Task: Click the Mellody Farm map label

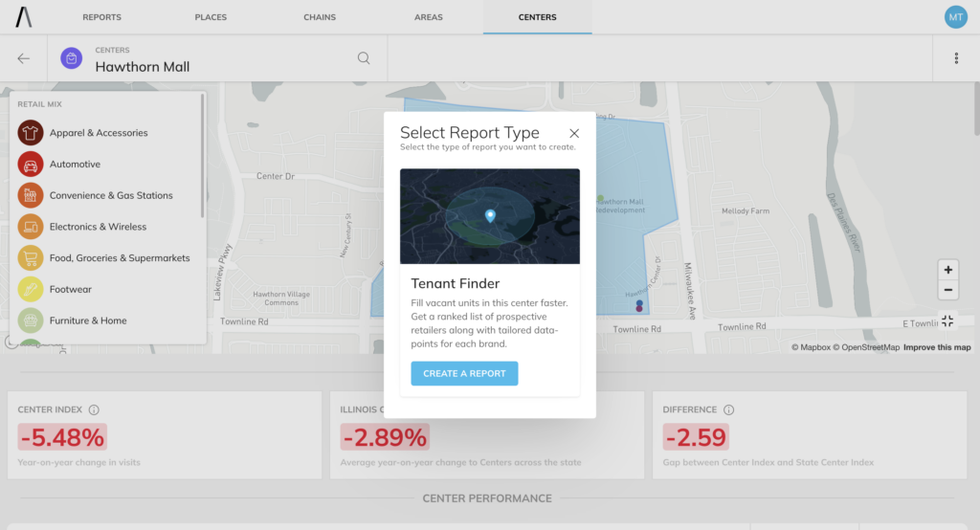Action: (746, 211)
